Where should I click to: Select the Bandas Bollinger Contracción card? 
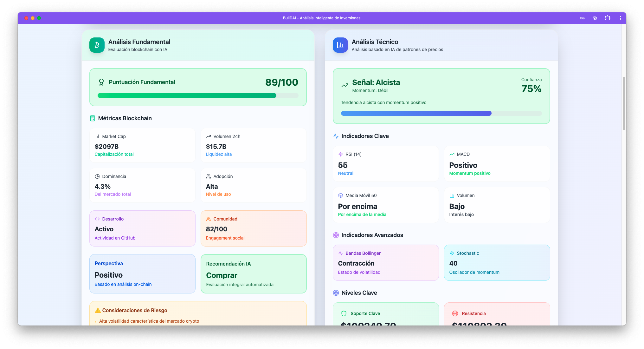coord(386,263)
